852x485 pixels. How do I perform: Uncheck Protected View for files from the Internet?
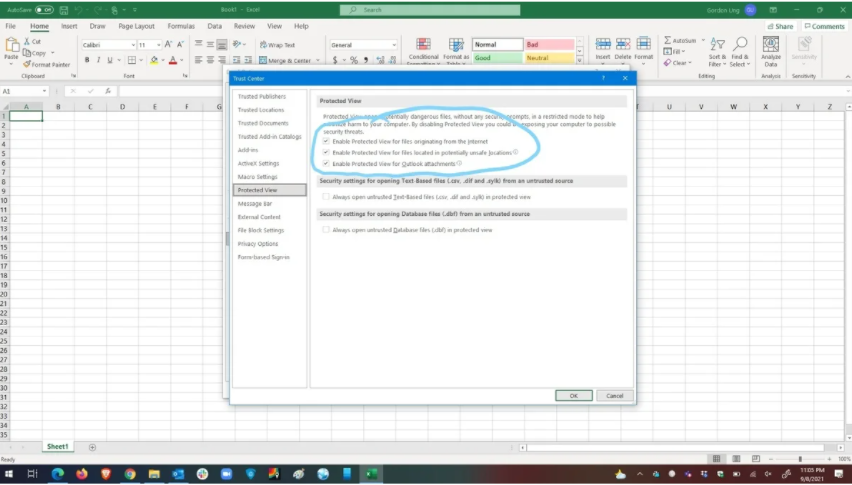point(326,142)
